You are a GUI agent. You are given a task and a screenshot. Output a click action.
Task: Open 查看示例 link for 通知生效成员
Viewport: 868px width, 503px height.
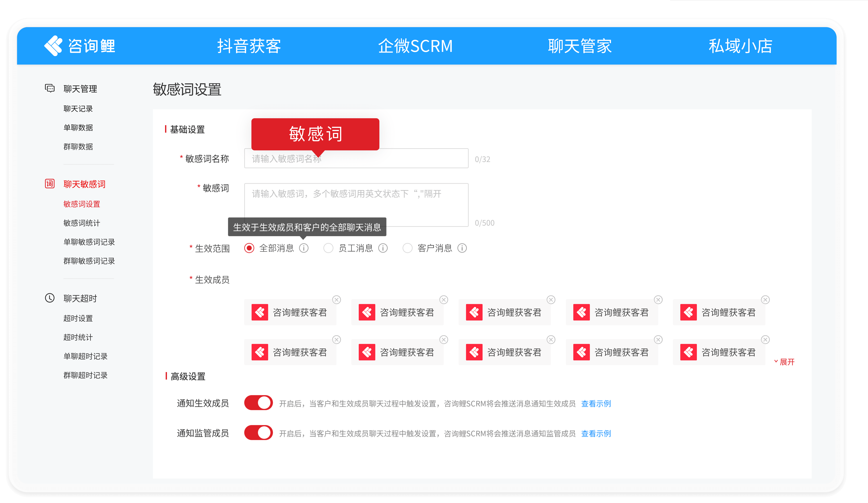pos(596,403)
